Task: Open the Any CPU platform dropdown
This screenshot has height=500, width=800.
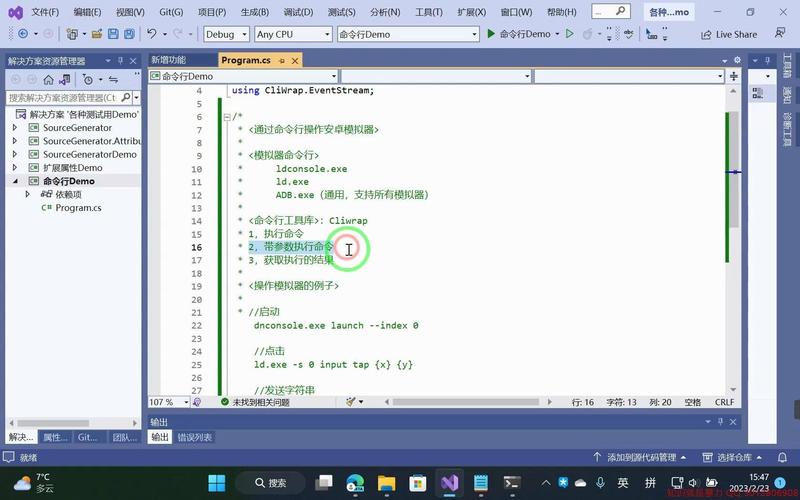Action: pyautogui.click(x=292, y=34)
